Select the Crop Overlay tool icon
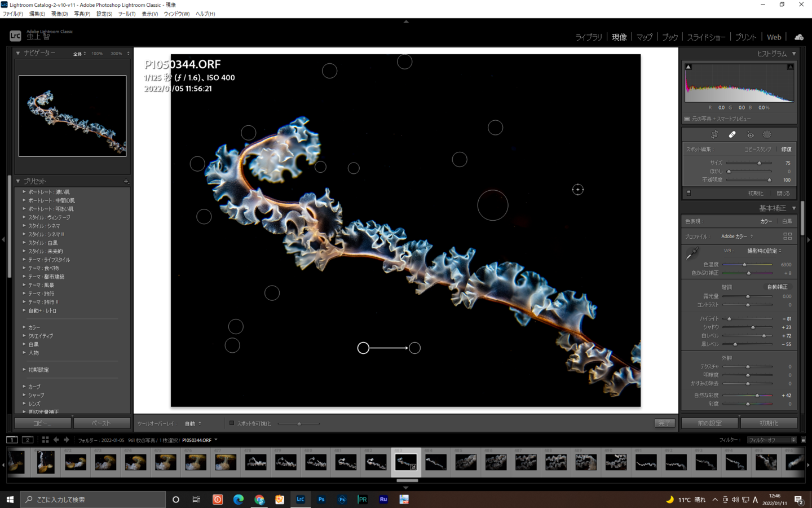 (x=714, y=135)
